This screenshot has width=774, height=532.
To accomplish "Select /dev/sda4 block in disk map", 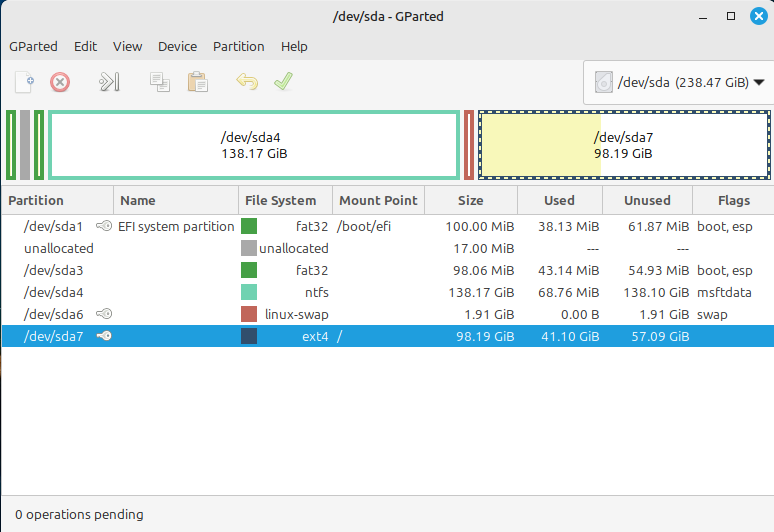I will [254, 145].
